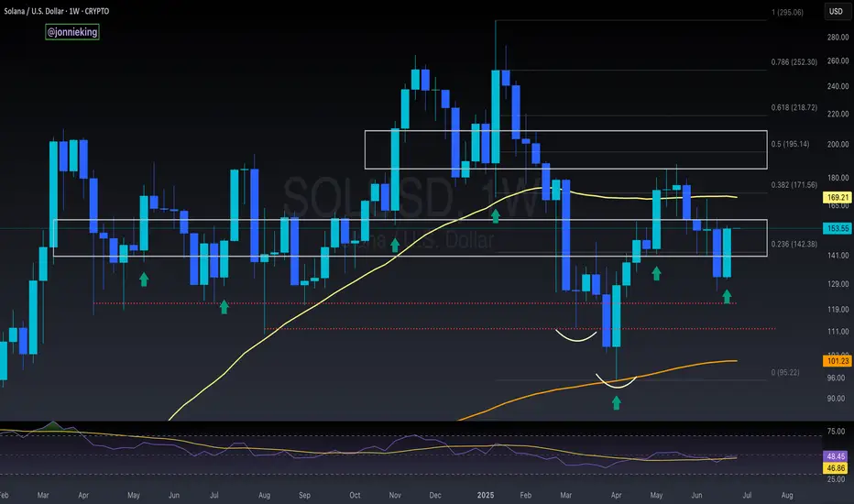The image size is (854, 504).
Task: Click 111.00 on the price axis
Action: 838,332
